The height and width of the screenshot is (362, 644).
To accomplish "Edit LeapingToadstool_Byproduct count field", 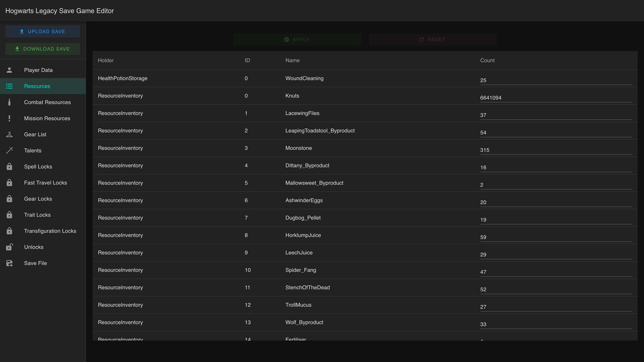I will point(556,133).
